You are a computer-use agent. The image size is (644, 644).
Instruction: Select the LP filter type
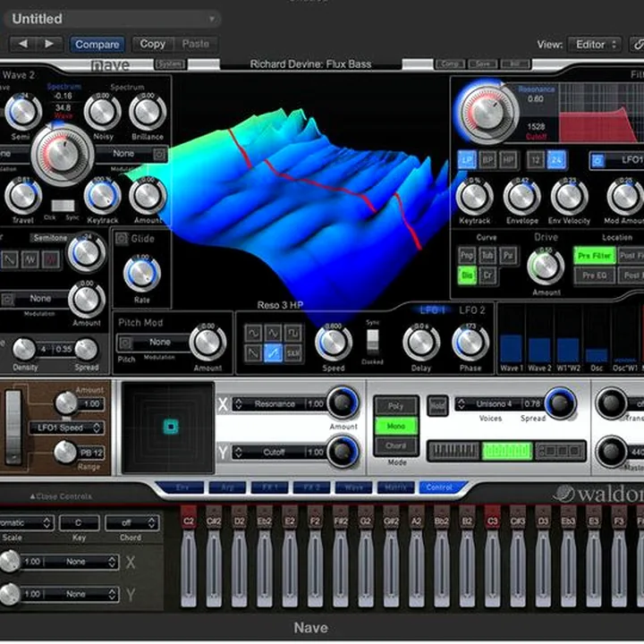467,160
